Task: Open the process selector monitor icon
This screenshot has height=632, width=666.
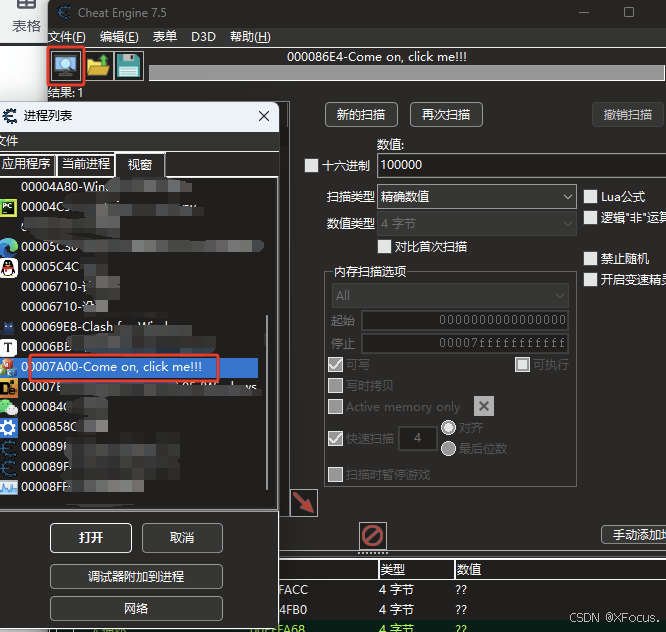Action: (x=66, y=65)
